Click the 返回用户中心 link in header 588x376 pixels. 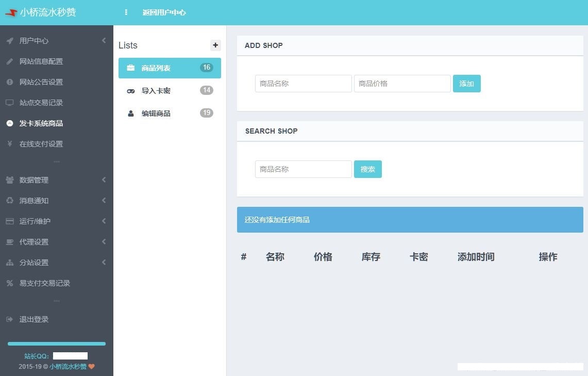164,12
